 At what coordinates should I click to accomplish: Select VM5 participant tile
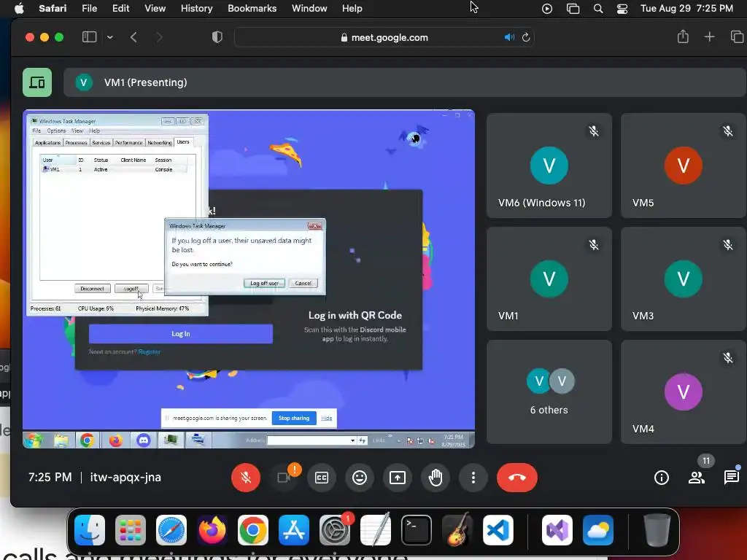tap(684, 166)
